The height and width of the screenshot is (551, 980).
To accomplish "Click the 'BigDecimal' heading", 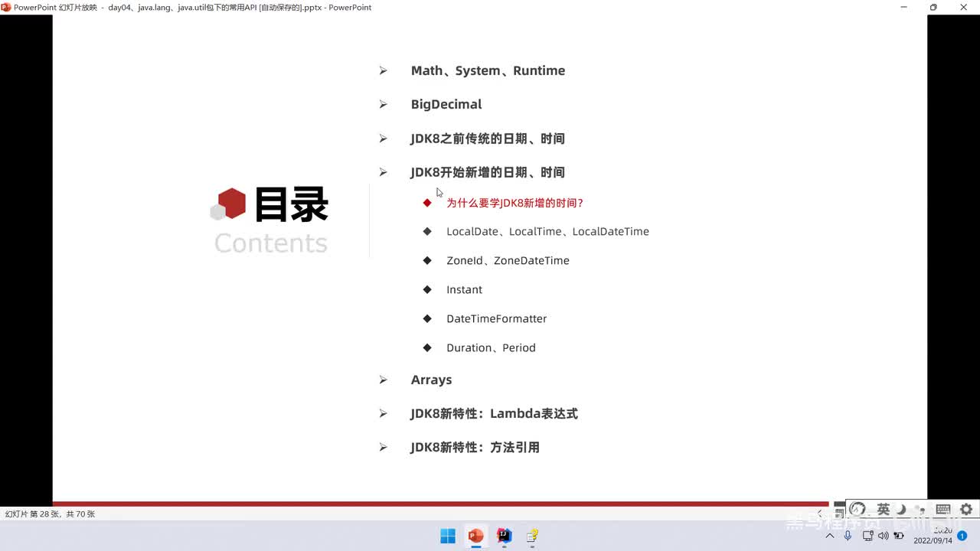I will click(x=446, y=104).
